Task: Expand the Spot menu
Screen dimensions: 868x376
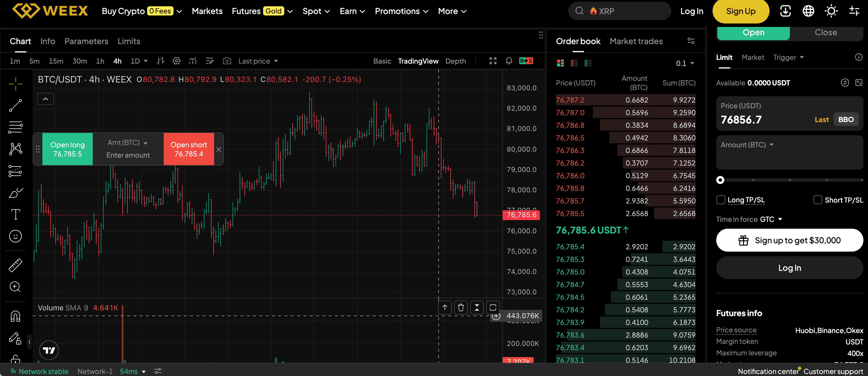Action: coord(316,11)
